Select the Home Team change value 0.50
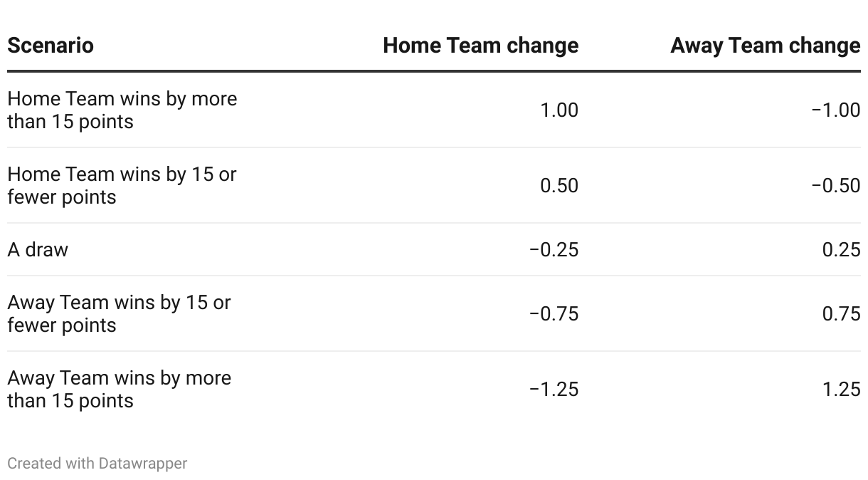 [x=559, y=186]
